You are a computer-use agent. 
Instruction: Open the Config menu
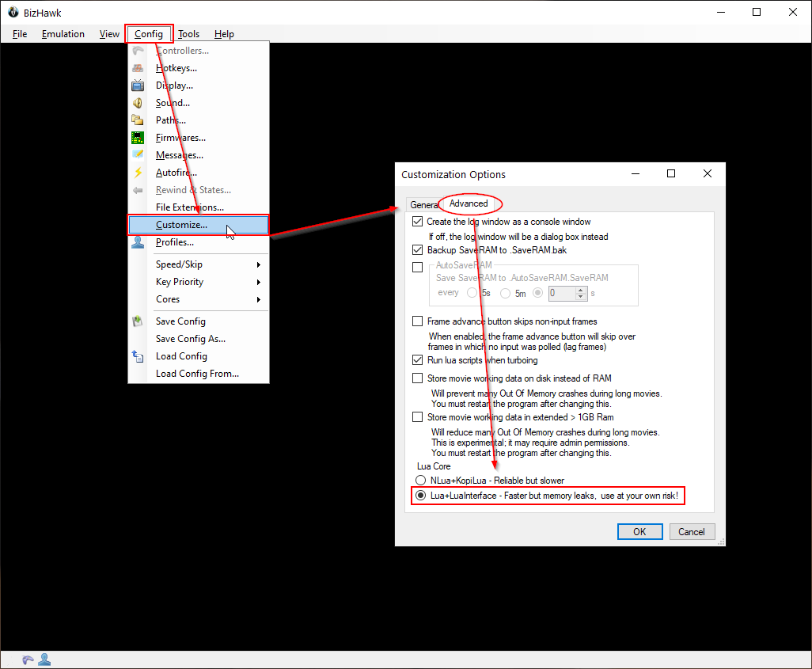tap(149, 34)
